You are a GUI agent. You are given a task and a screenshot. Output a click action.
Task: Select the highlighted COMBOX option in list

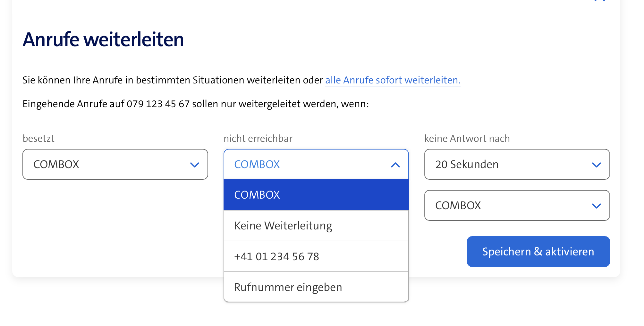316,195
